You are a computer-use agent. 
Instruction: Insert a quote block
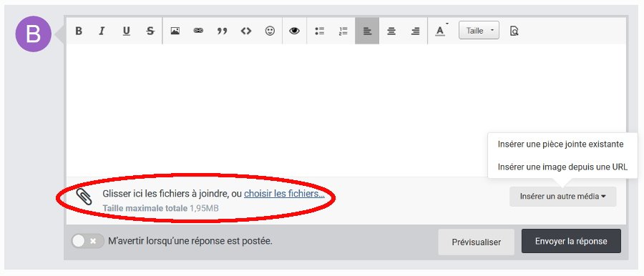tap(223, 31)
